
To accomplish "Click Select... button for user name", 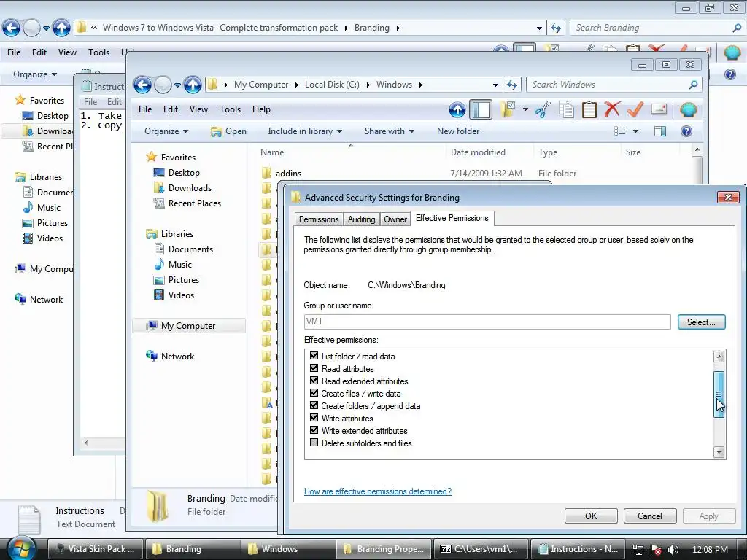I will point(701,322).
